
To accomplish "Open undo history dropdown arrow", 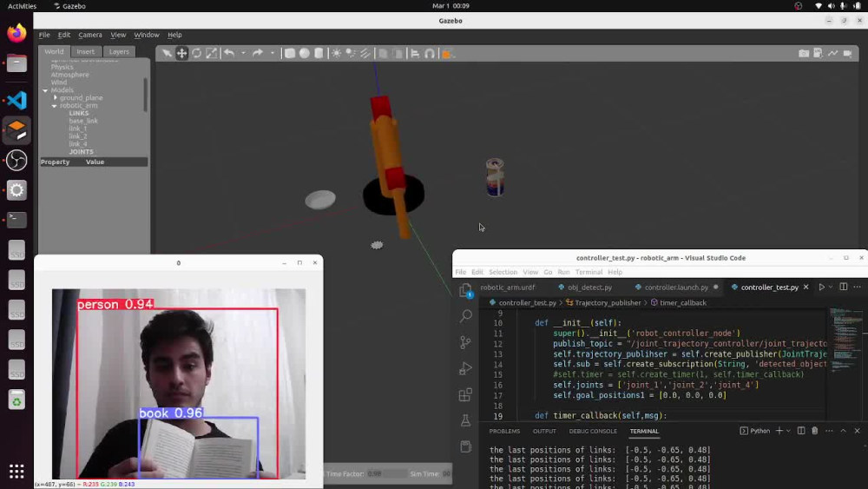I will (x=243, y=53).
